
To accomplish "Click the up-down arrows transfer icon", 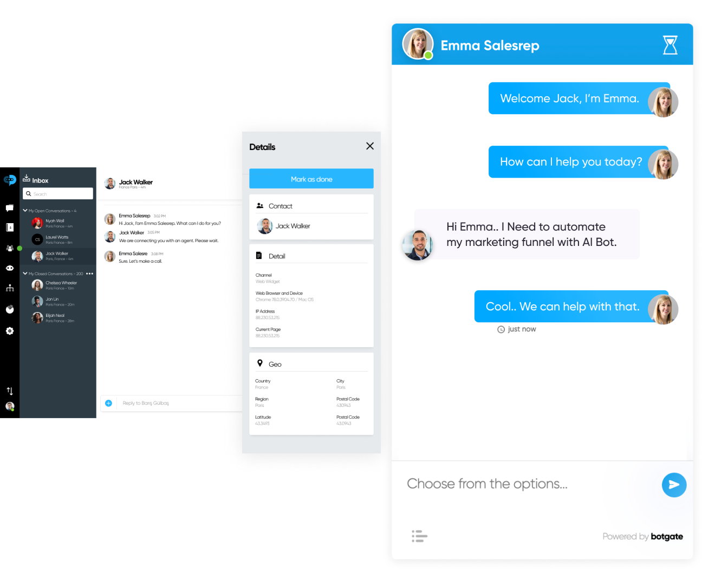I will click(10, 391).
